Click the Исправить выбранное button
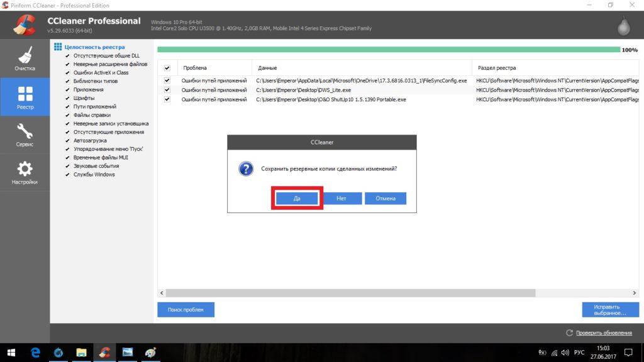The image size is (644, 362). pos(610,309)
